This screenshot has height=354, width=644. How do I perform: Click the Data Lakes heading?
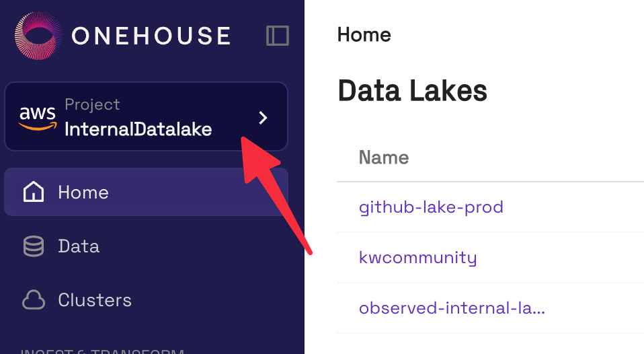tap(412, 90)
